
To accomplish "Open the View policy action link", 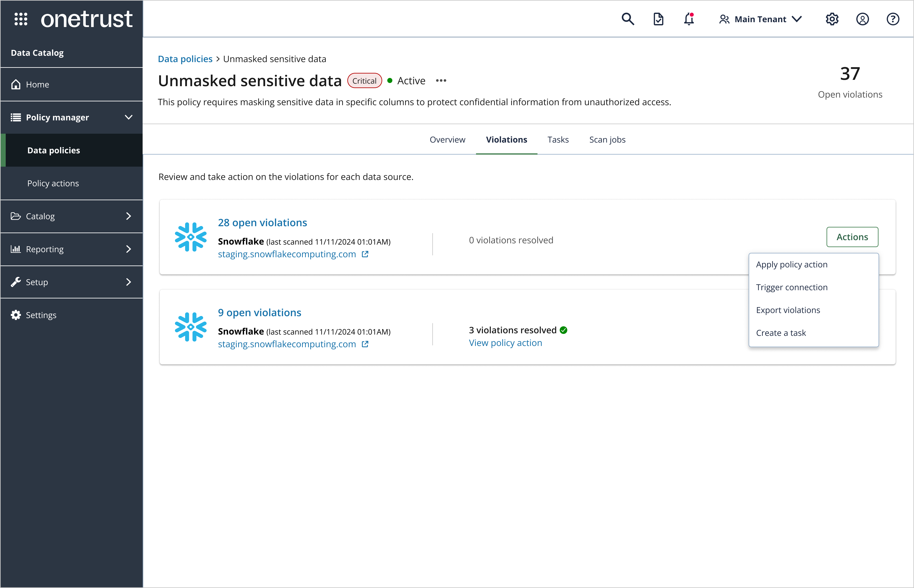I will pos(505,343).
